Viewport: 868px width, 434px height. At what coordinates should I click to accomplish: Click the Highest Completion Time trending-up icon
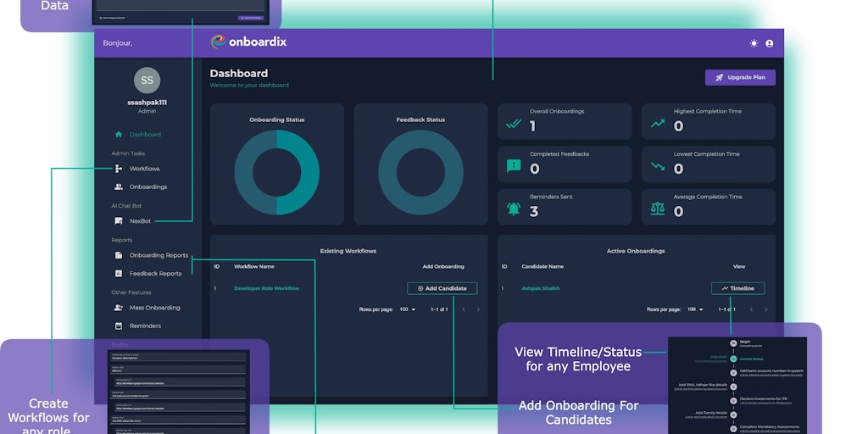(658, 124)
